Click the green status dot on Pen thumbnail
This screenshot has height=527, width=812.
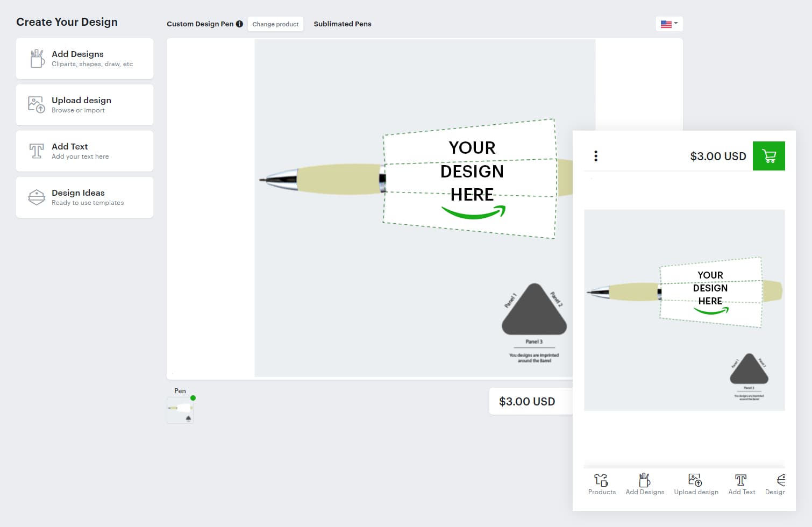193,398
